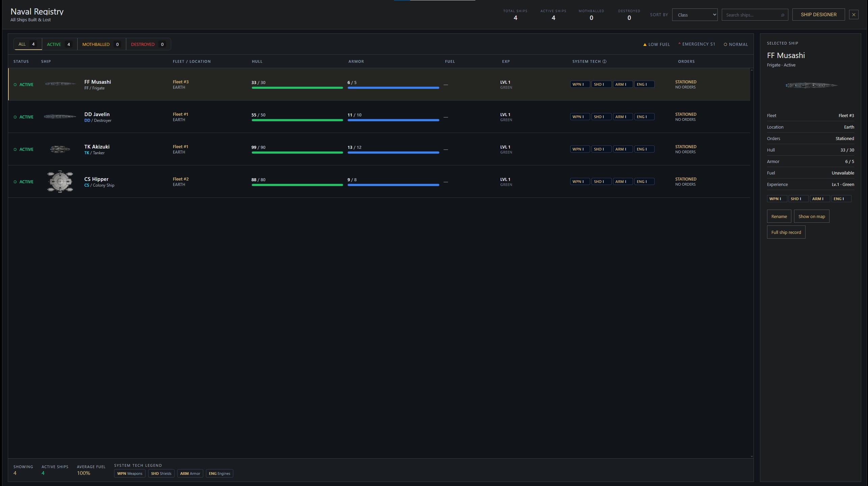The width and height of the screenshot is (868, 486).
Task: Click the Orders column header
Action: click(686, 61)
